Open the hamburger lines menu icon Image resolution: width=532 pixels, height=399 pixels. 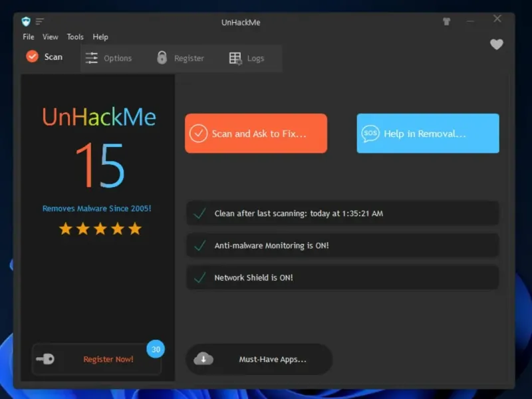click(40, 21)
